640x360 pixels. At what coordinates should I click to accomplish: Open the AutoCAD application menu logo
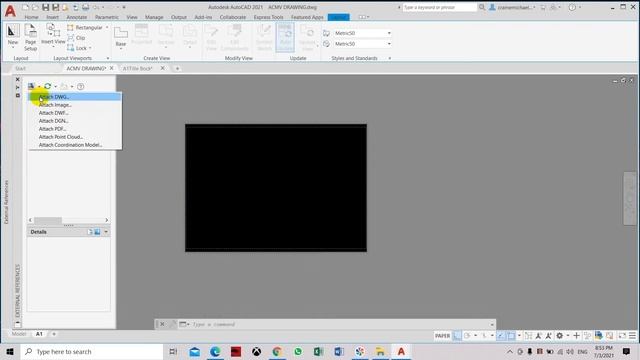point(10,11)
